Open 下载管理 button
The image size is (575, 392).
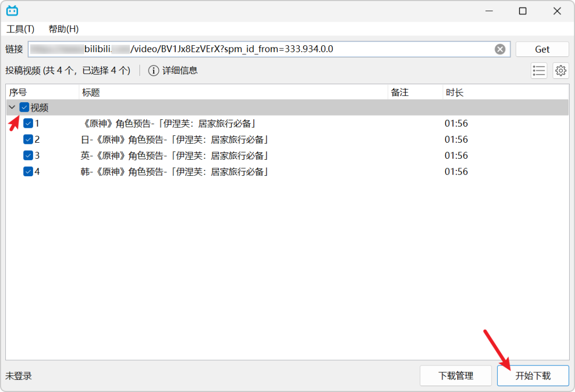point(456,375)
